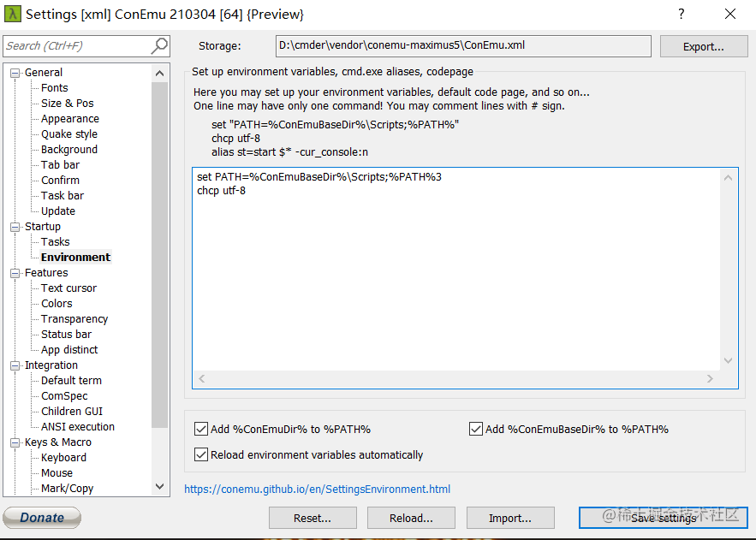The image size is (756, 540).
Task: Click the 'set PATH=' line in editor
Action: tap(319, 177)
